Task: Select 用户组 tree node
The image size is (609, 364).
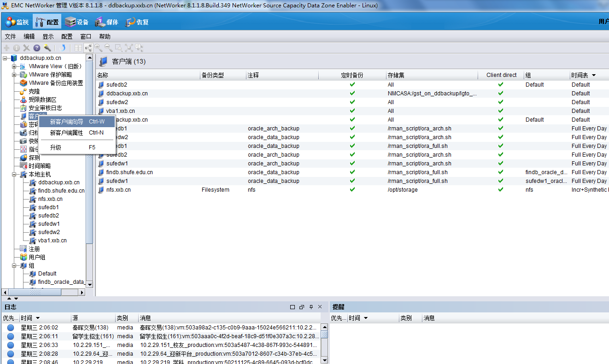Action: (x=37, y=257)
